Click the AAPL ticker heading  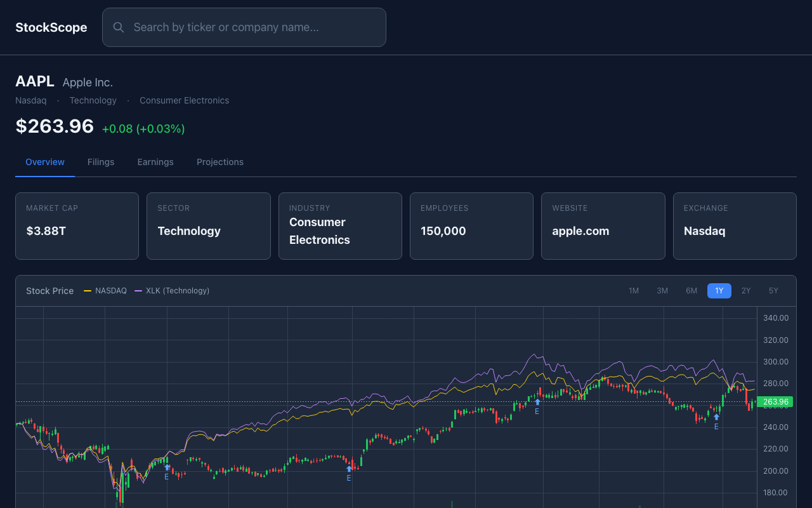point(35,81)
